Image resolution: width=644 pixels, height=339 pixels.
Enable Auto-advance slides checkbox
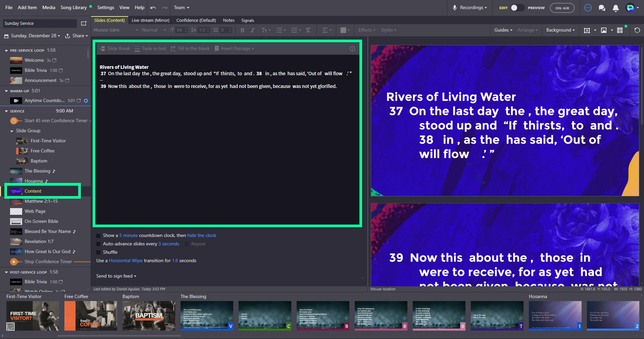tap(98, 244)
